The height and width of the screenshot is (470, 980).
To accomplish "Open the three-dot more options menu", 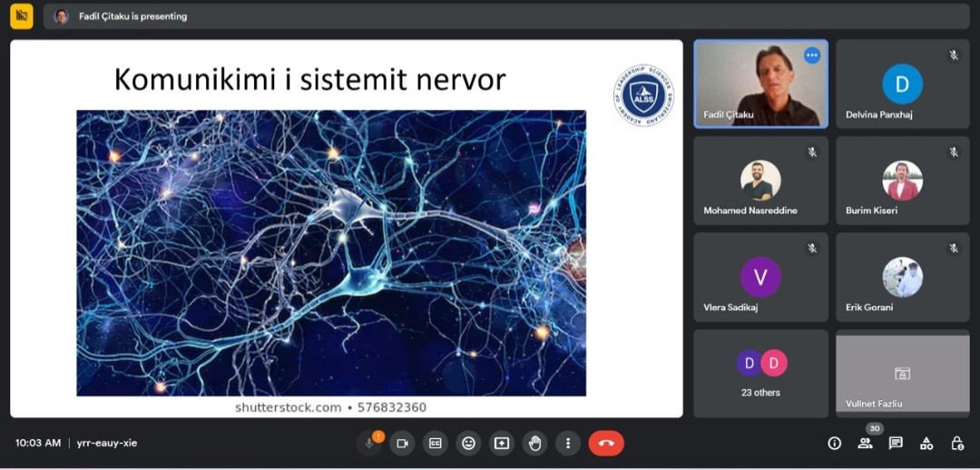I will click(x=567, y=443).
